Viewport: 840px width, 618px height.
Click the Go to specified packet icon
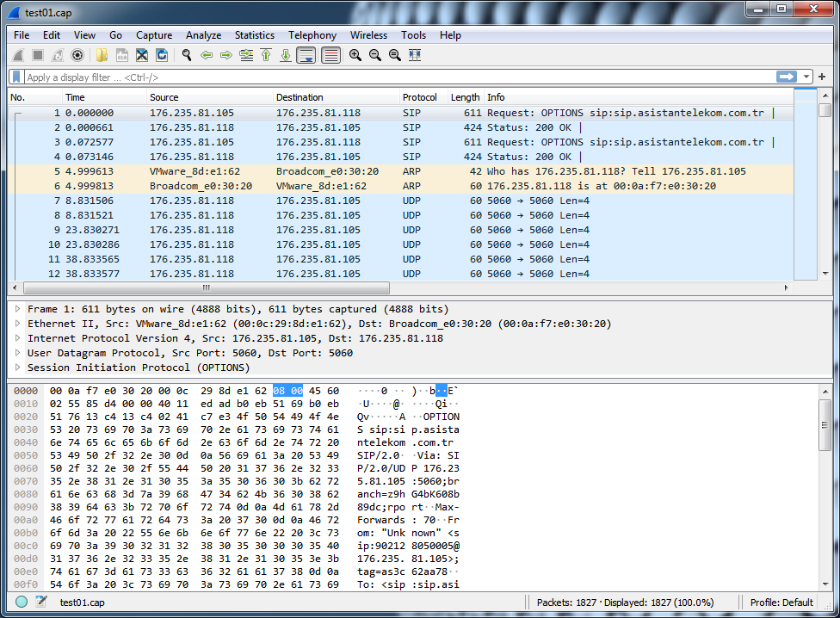pyautogui.click(x=246, y=55)
